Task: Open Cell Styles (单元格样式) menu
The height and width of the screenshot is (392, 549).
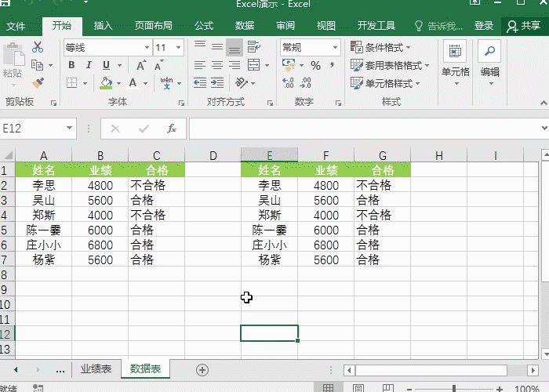Action: 385,83
